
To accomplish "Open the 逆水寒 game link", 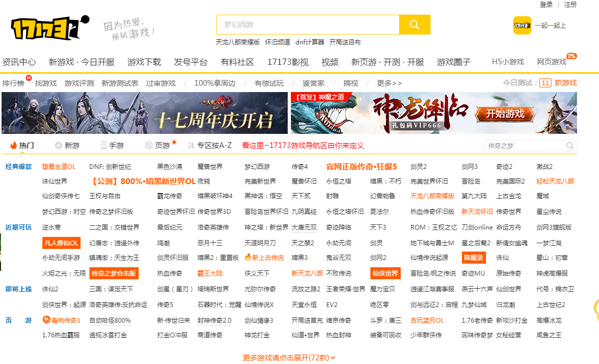I will 52,227.
